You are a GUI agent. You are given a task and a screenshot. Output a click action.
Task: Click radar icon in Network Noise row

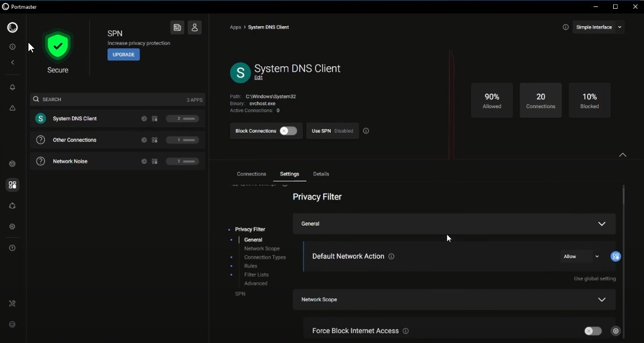[144, 162]
